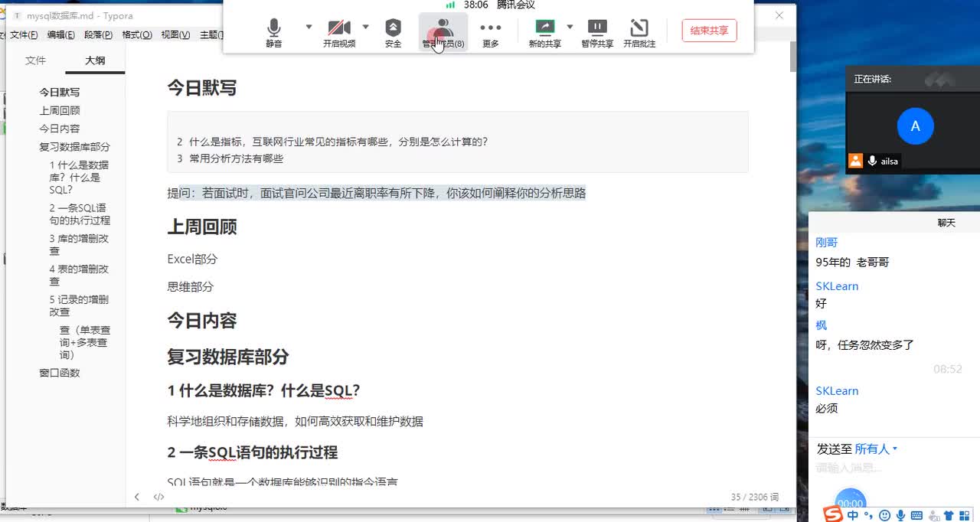Open the 安全 security shield icon
This screenshot has height=522, width=980.
point(393,34)
